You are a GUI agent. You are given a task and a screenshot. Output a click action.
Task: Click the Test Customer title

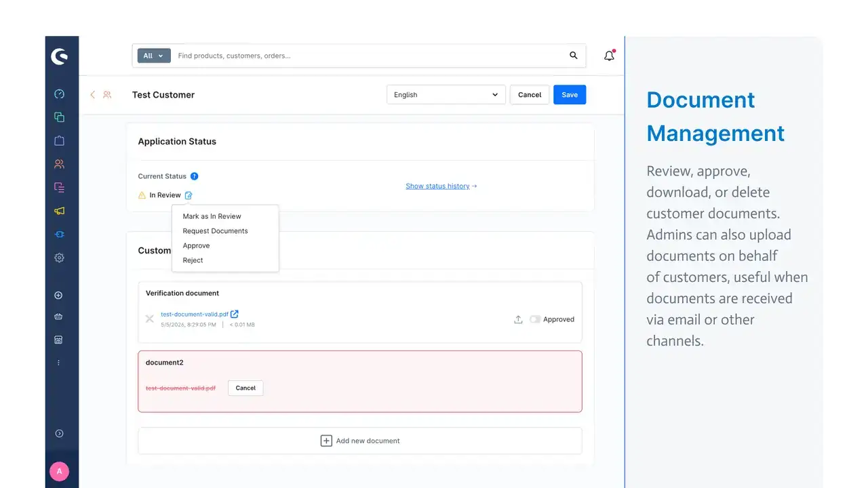163,95
